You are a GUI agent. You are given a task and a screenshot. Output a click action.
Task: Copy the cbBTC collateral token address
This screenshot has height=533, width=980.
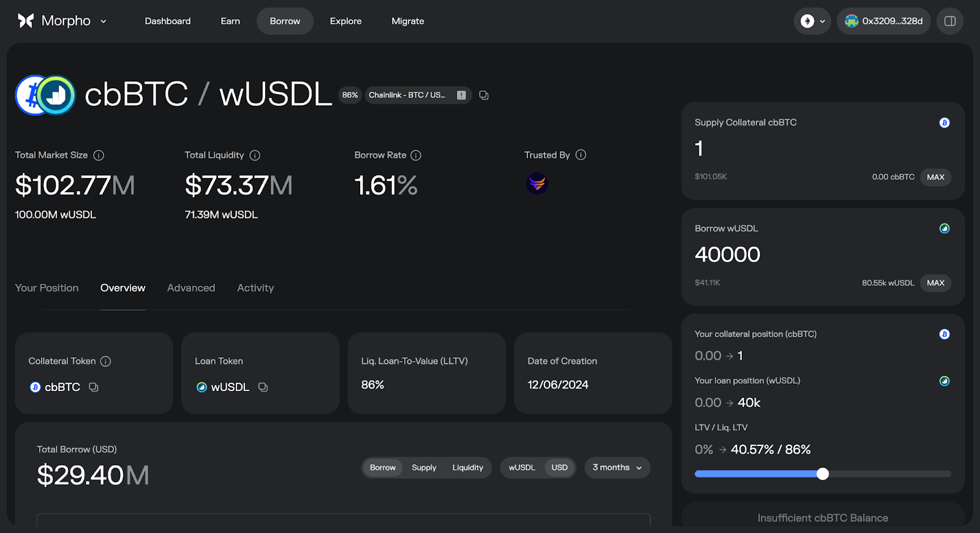93,387
